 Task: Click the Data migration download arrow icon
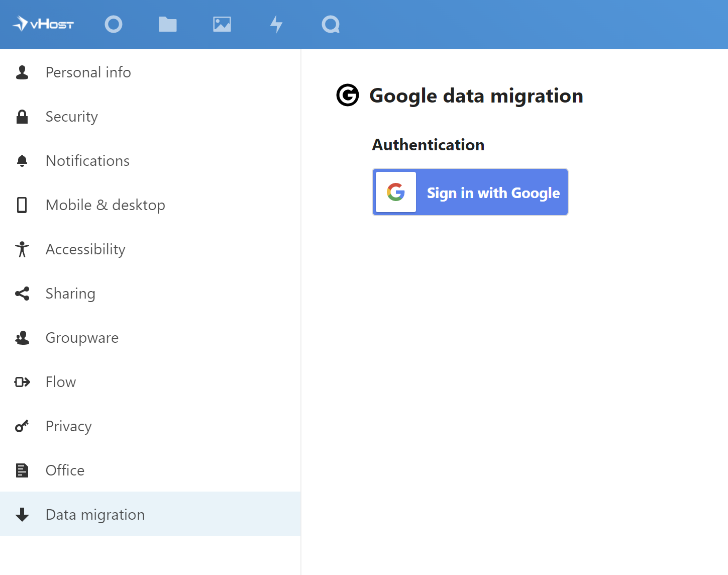click(22, 514)
